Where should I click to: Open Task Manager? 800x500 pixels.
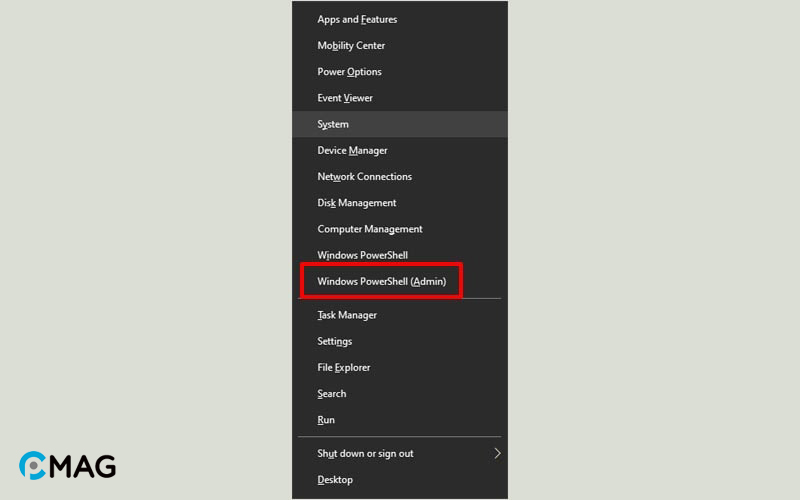(x=399, y=315)
